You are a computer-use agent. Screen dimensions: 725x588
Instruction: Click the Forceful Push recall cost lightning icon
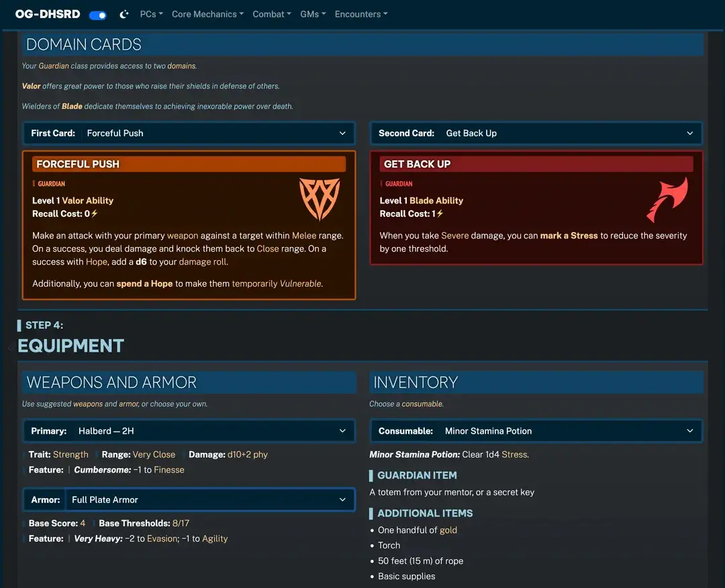(95, 214)
